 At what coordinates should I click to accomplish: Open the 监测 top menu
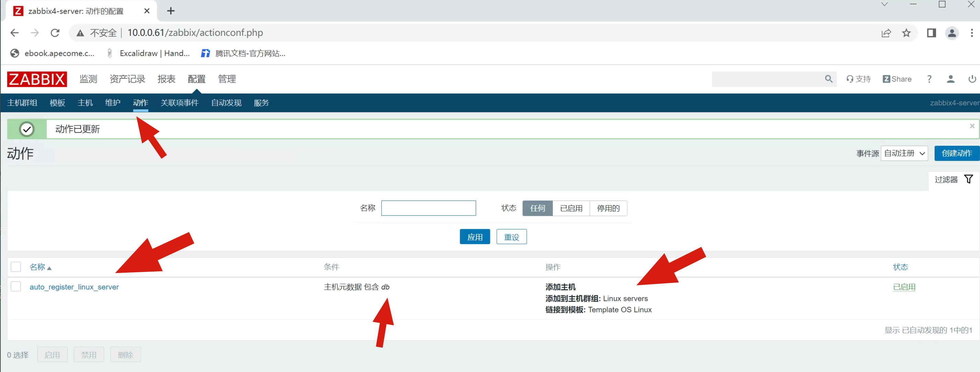pyautogui.click(x=88, y=79)
